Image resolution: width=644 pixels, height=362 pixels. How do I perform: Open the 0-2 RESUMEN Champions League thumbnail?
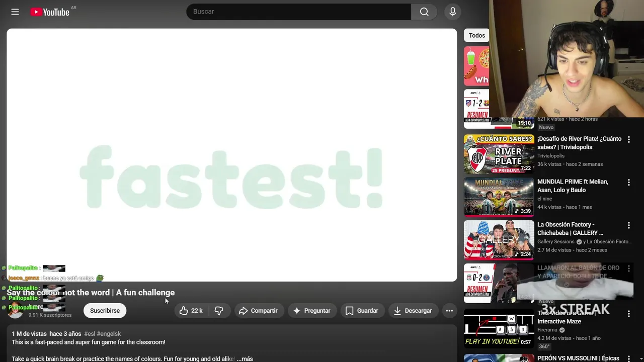pyautogui.click(x=499, y=283)
